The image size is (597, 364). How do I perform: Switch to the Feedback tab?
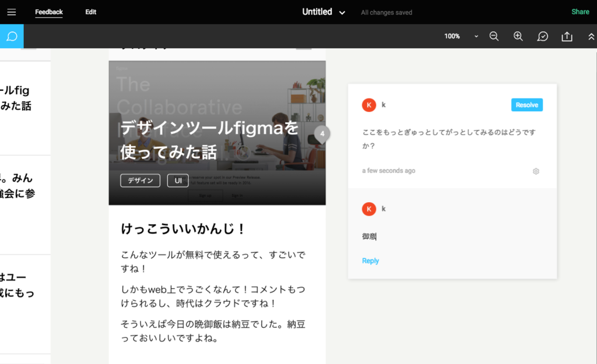(49, 12)
